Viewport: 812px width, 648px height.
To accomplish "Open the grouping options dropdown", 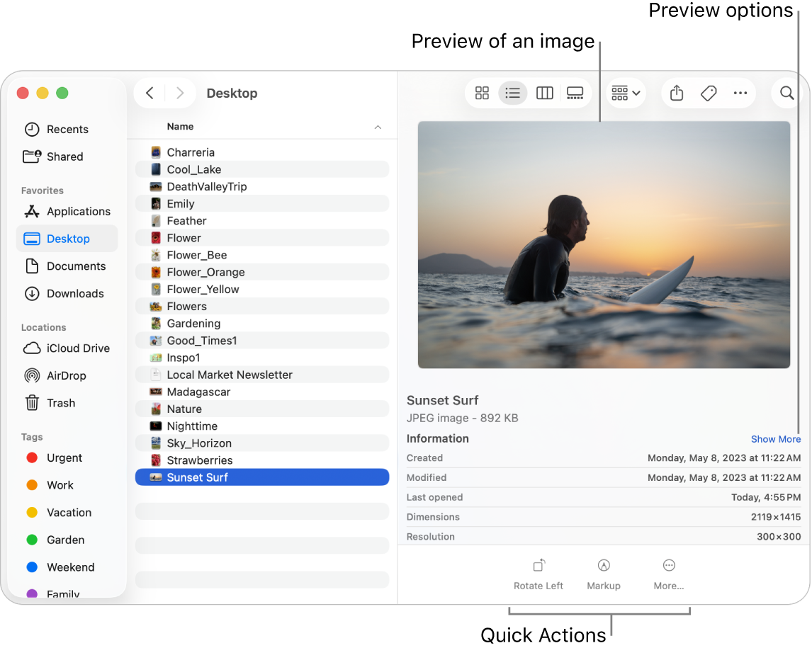I will 625,93.
